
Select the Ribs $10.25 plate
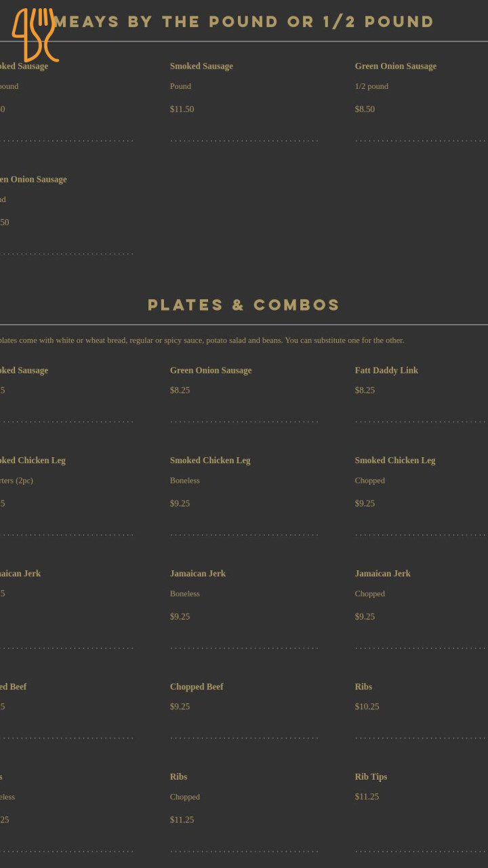tap(363, 687)
